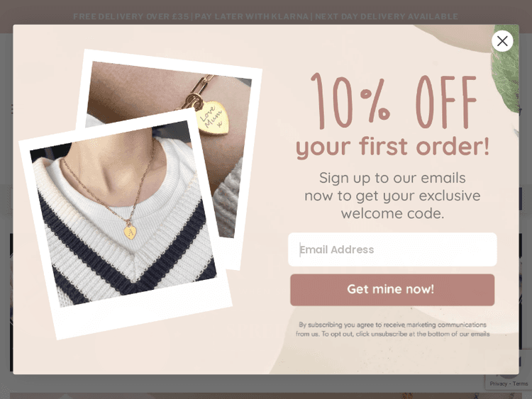Click the Sign up to our emails paragraph
Image resolution: width=532 pixels, height=399 pixels.
point(392,196)
